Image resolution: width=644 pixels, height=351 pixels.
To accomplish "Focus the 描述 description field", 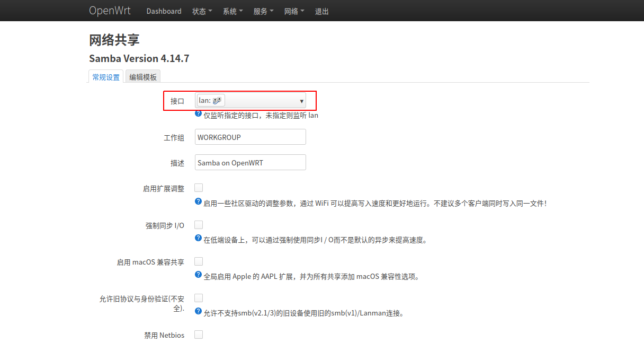I will point(251,162).
